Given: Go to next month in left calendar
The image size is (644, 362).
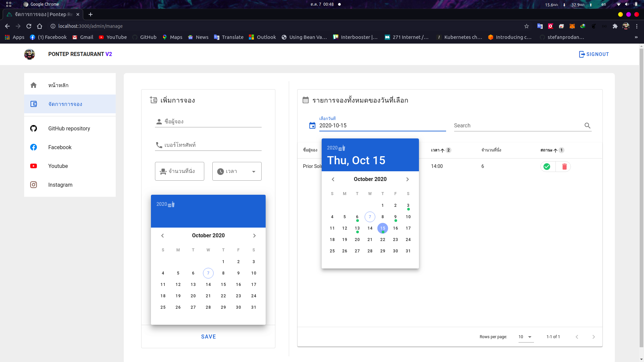Looking at the screenshot, I should (254, 236).
